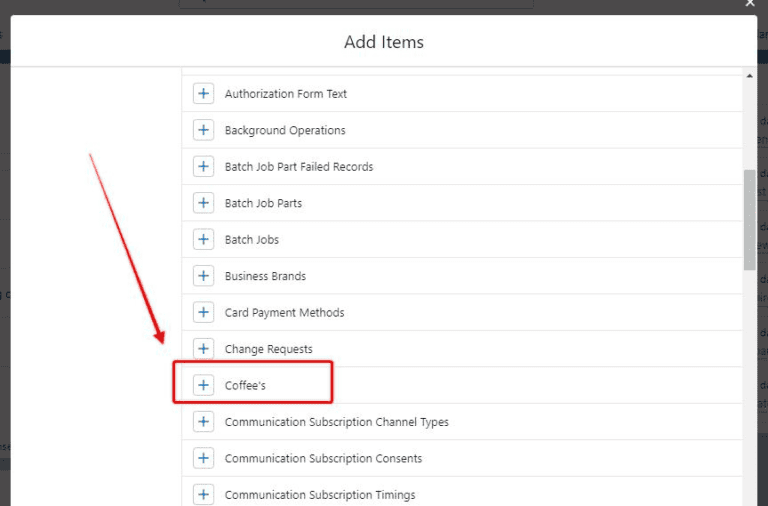This screenshot has width=768, height=506.
Task: Select the Business Brands row text
Action: click(265, 276)
